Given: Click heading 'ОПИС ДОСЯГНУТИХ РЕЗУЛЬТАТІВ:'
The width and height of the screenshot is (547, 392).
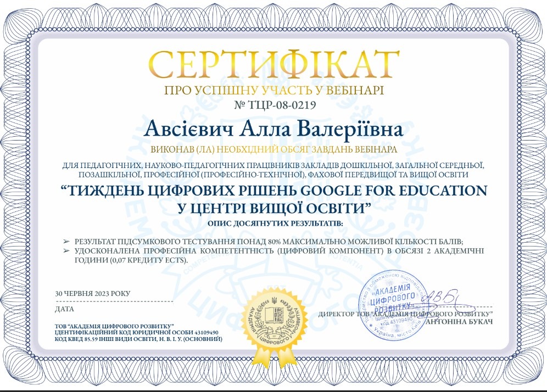Looking at the screenshot, I should coord(275,223).
